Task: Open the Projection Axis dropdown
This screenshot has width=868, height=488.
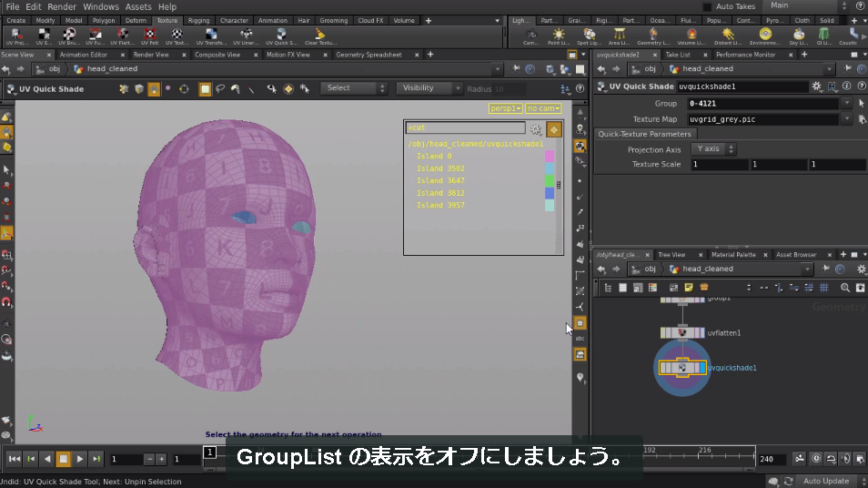Action: [713, 149]
